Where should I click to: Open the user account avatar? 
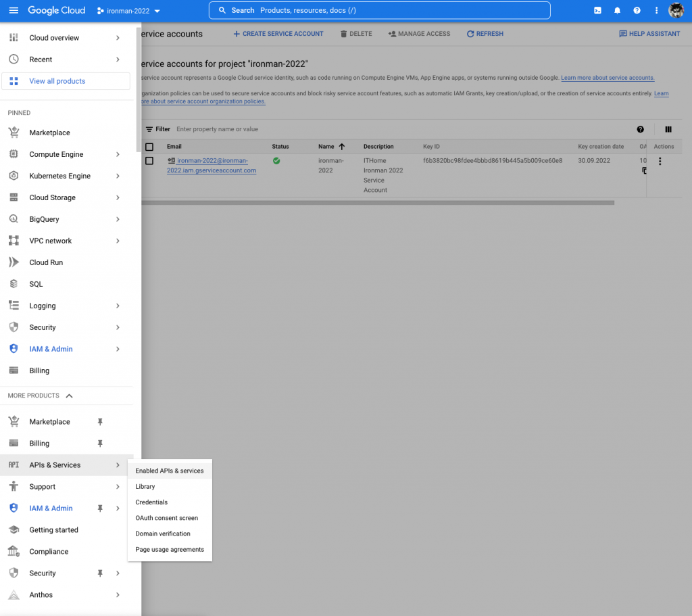676,10
